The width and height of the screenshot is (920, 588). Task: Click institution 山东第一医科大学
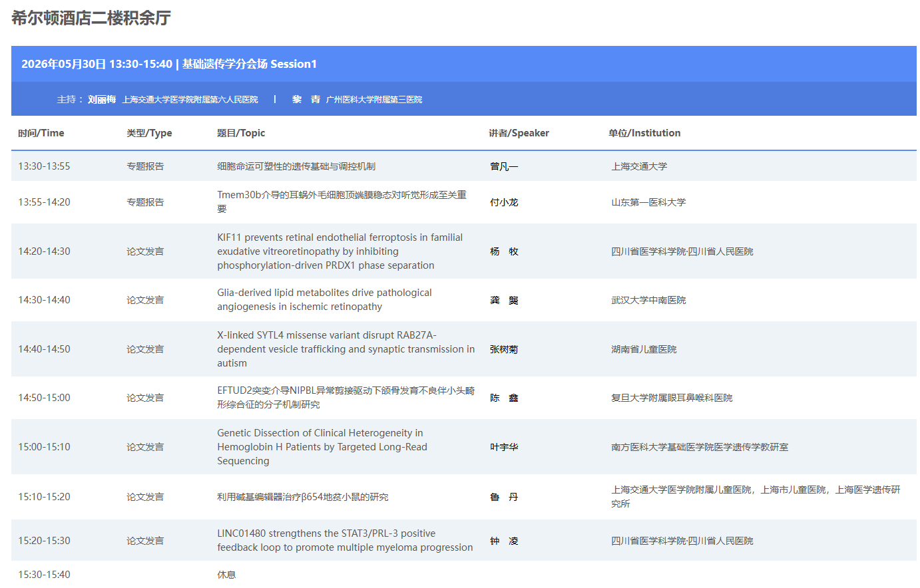(648, 202)
